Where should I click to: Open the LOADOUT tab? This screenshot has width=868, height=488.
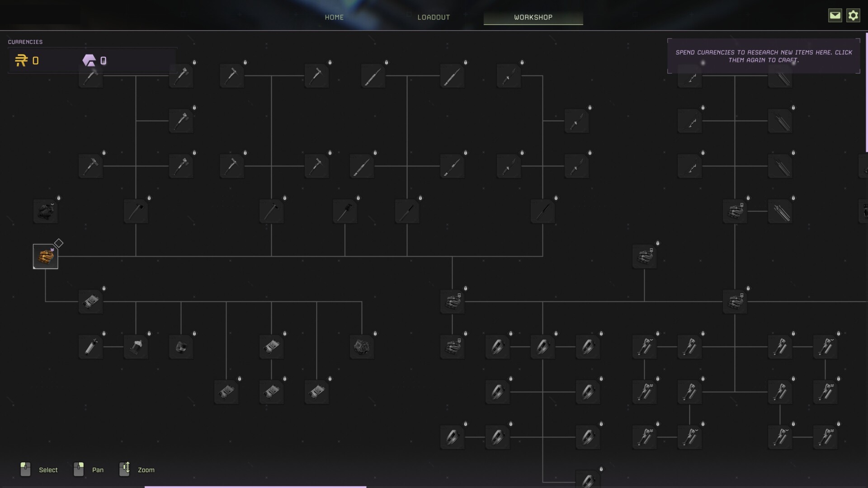pyautogui.click(x=434, y=17)
